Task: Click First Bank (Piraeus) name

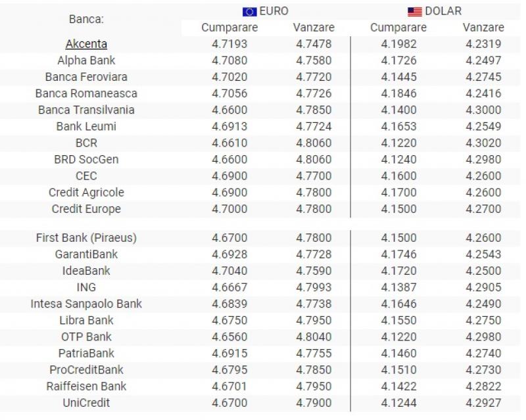Action: (86, 238)
